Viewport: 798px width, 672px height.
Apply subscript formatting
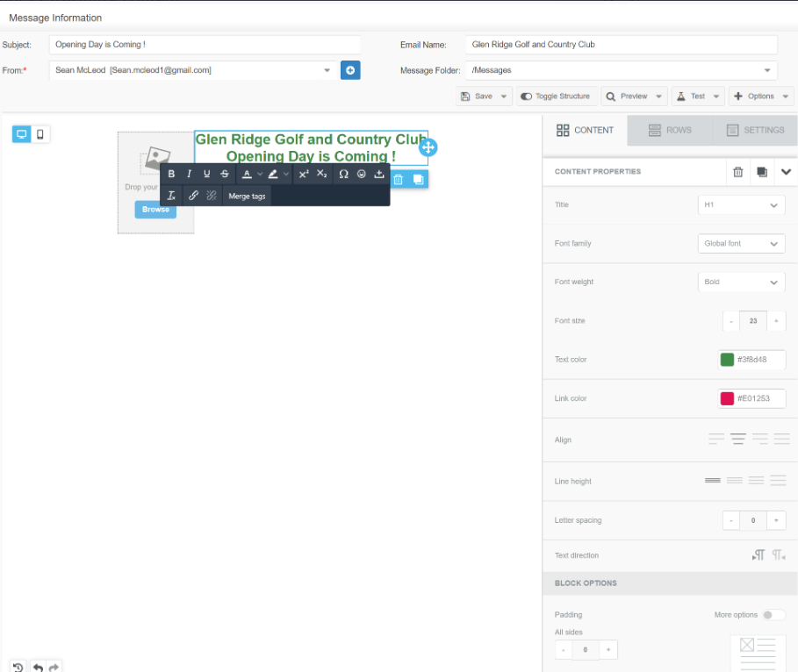tap(321, 174)
